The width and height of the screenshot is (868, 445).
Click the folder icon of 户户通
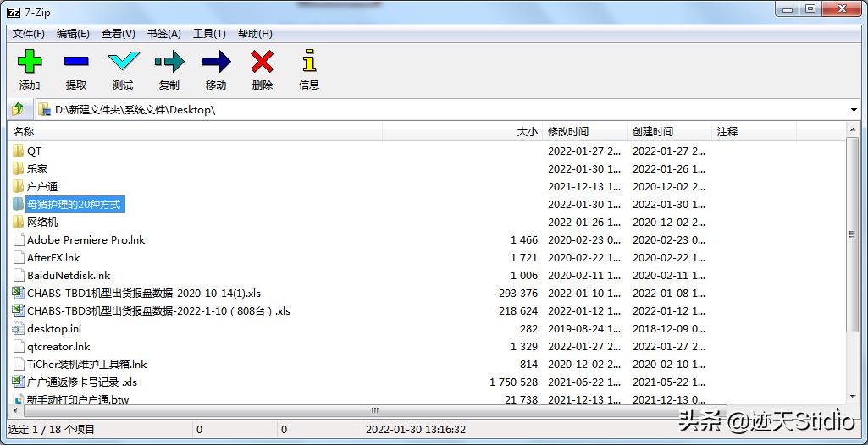click(x=19, y=186)
